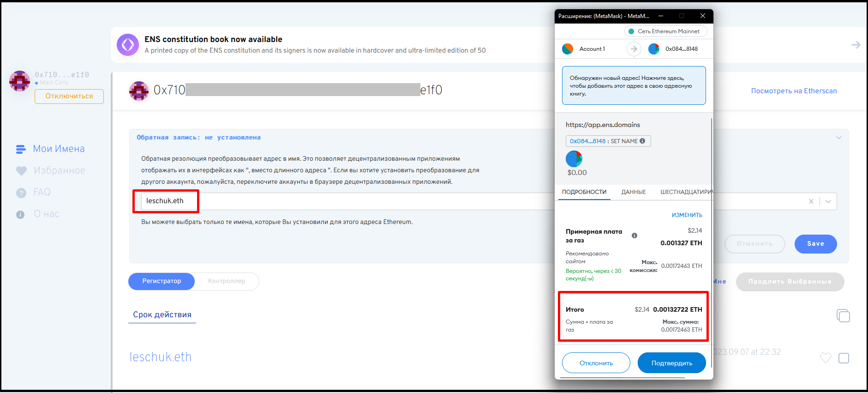
Task: Click the 0x084...8148 : SET NAME badge
Action: pyautogui.click(x=608, y=141)
